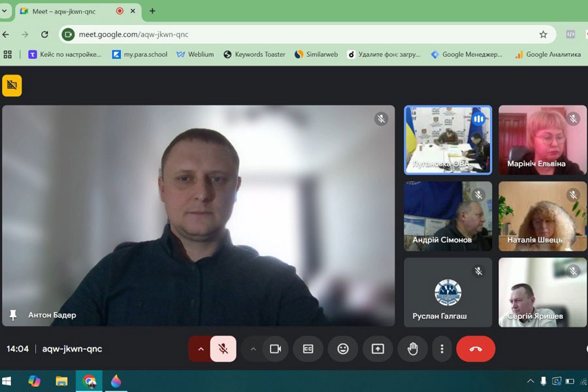This screenshot has height=392, width=588.
Task: Open the Similarweb bookmark
Action: pyautogui.click(x=316, y=54)
